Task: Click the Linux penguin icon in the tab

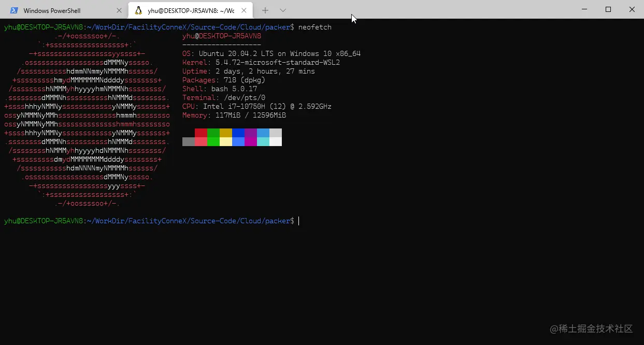Action: pyautogui.click(x=138, y=10)
